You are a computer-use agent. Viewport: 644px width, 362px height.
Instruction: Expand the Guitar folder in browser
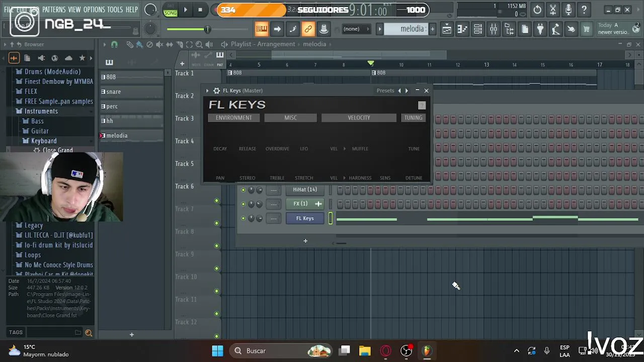40,131
